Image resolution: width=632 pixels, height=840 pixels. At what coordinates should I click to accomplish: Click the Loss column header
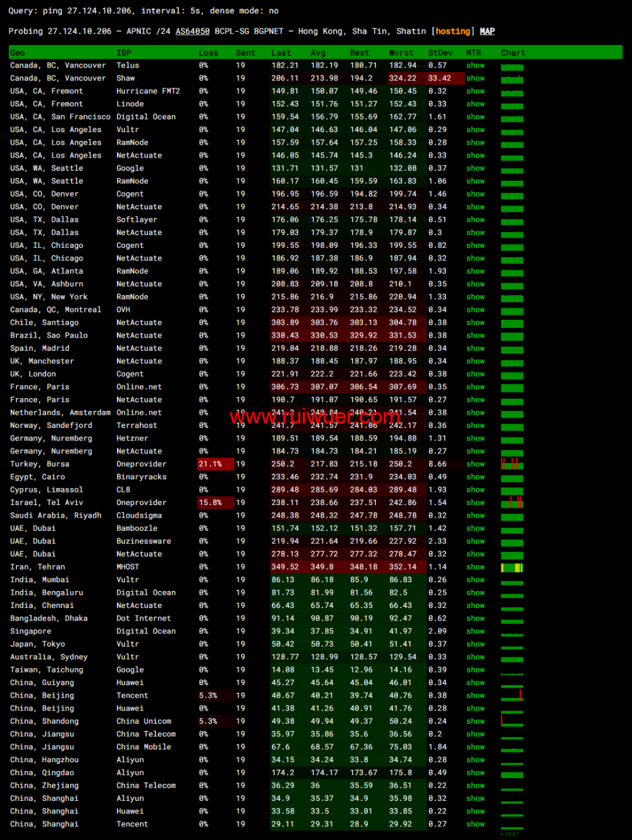[208, 53]
